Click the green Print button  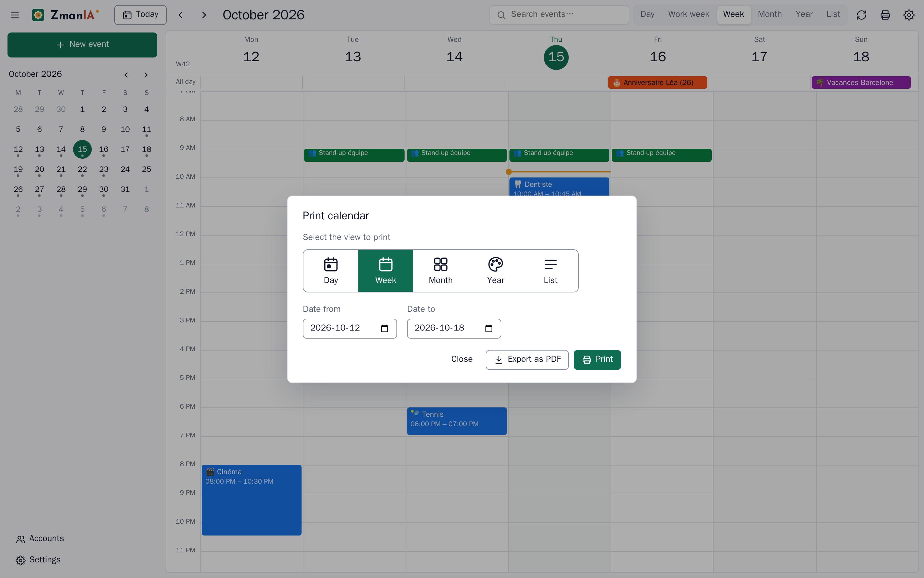pos(597,359)
